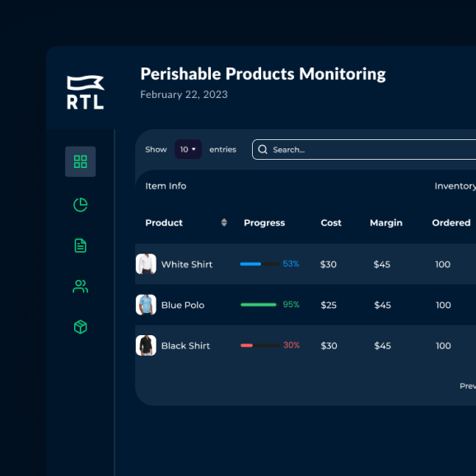
Task: Click the Progress column header
Action: click(x=264, y=222)
